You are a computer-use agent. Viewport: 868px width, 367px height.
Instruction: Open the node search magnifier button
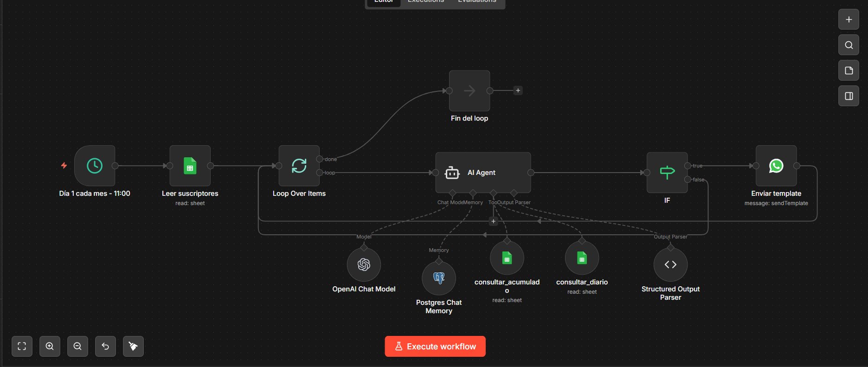[849, 45]
